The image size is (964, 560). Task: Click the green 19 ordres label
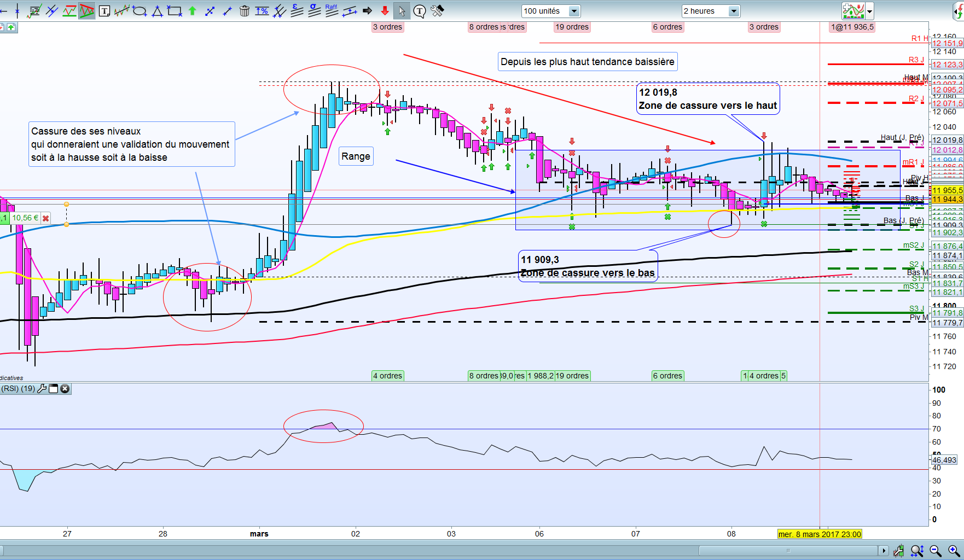coord(572,376)
